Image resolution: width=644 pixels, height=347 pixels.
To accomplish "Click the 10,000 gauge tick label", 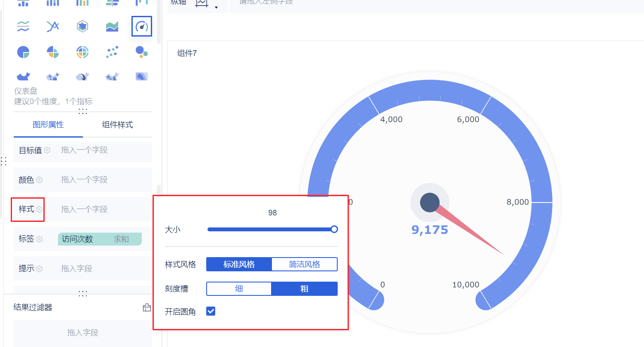I will 466,285.
